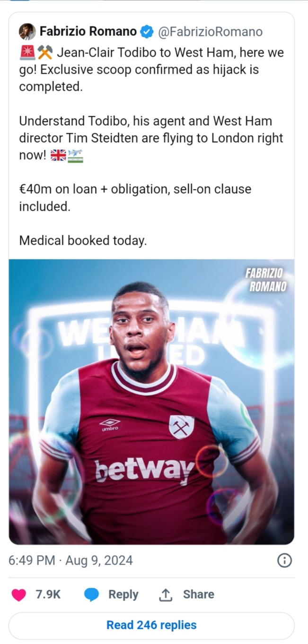The image size is (308, 644).
Task: Open the Fabrizio Romano display name link
Action: [88, 32]
